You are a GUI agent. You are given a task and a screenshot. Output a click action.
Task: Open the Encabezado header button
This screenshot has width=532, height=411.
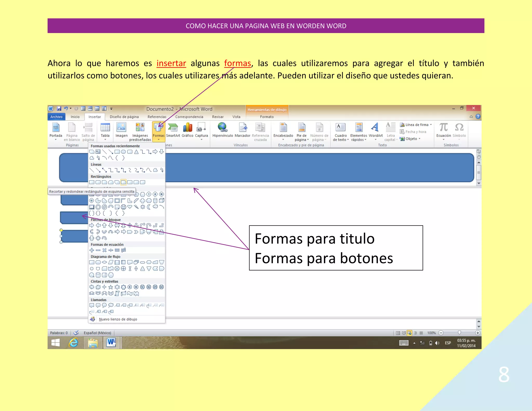[x=283, y=131]
